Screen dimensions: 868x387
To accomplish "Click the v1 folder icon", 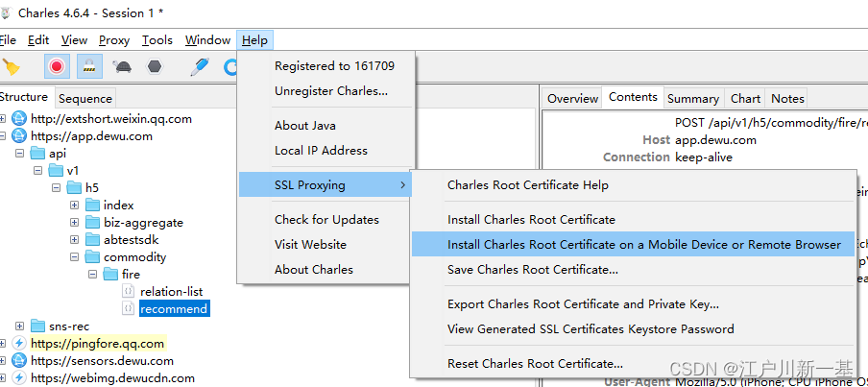I will [x=56, y=171].
